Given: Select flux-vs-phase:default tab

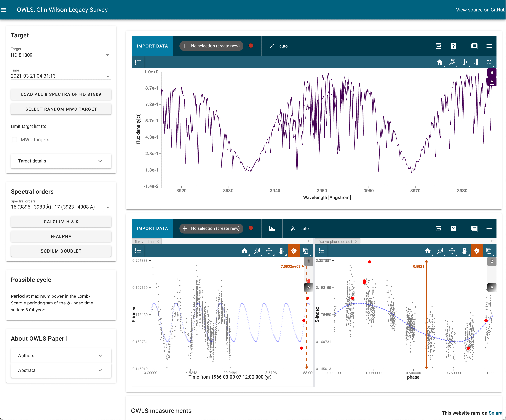Looking at the screenshot, I should [x=335, y=242].
